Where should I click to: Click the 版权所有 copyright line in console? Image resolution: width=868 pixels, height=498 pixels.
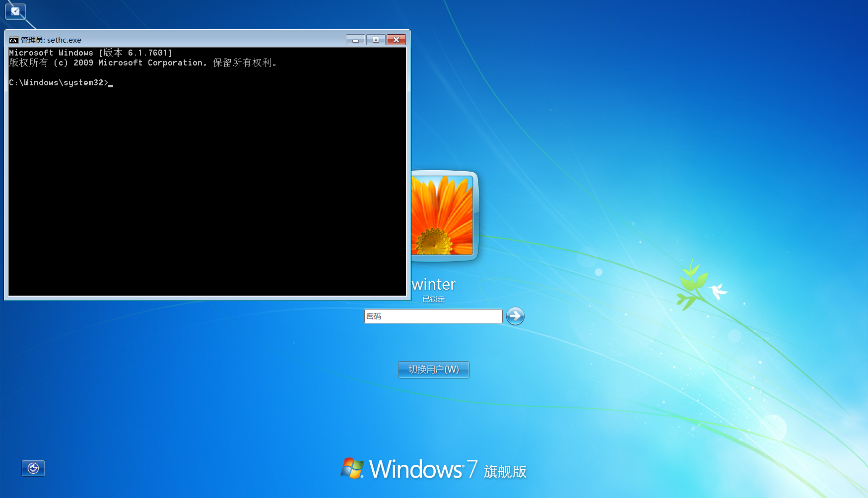point(143,63)
